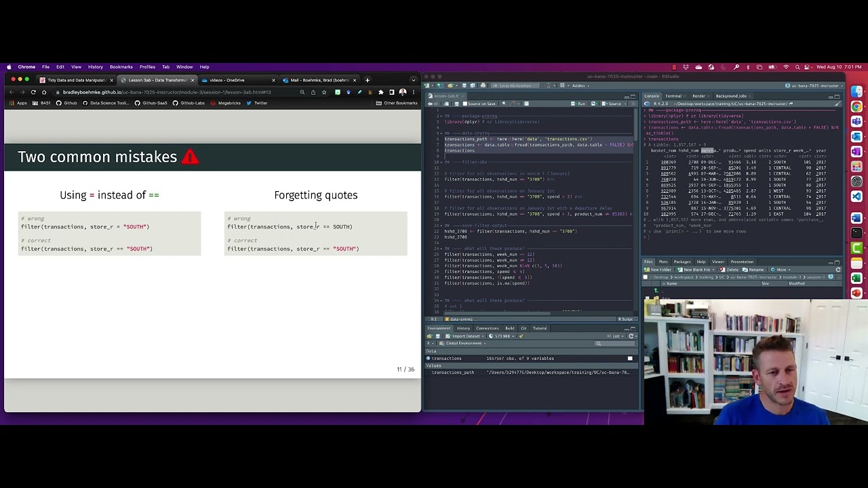Screen dimensions: 868x488
Task: Open the Apple menu
Action: point(8,66)
